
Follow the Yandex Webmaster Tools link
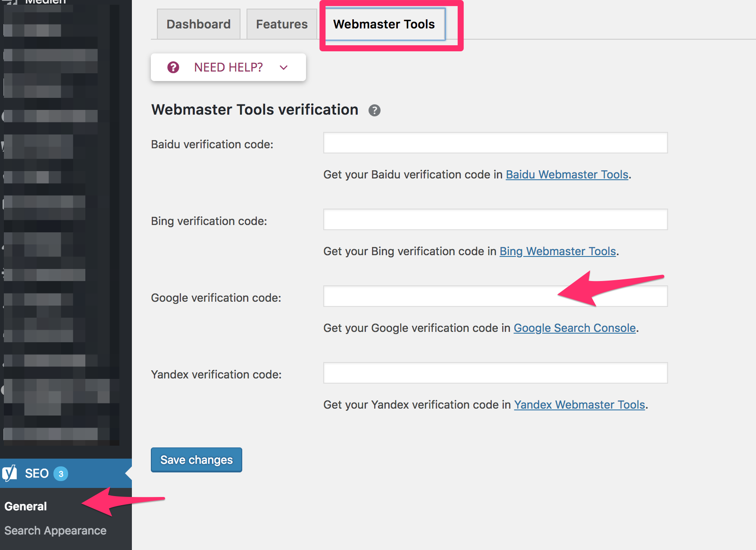(x=580, y=405)
